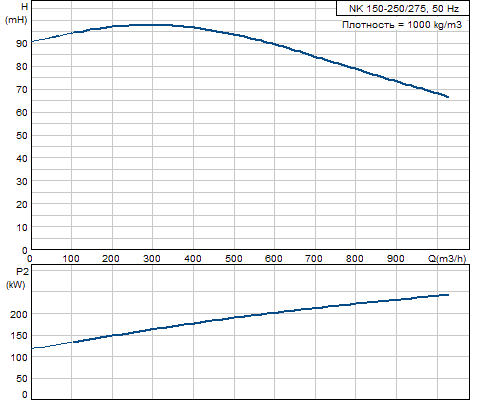Click the head curve peak near Q 300
This screenshot has height=400, width=500.
click(x=152, y=25)
